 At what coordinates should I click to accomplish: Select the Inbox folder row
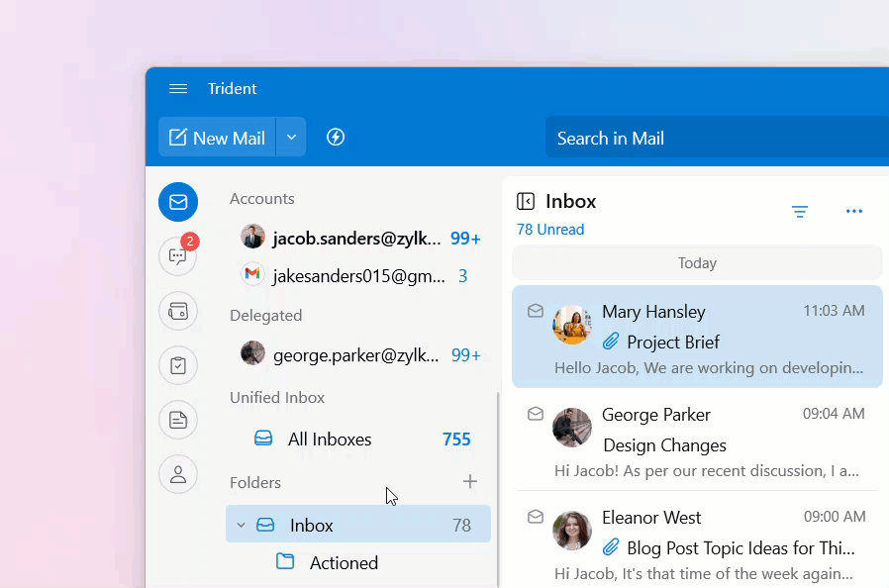[x=358, y=524]
